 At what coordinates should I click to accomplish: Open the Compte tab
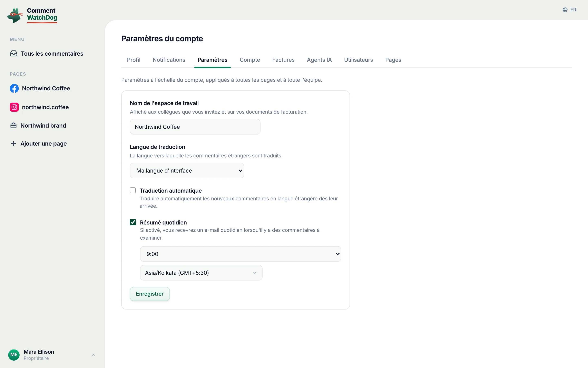(250, 60)
